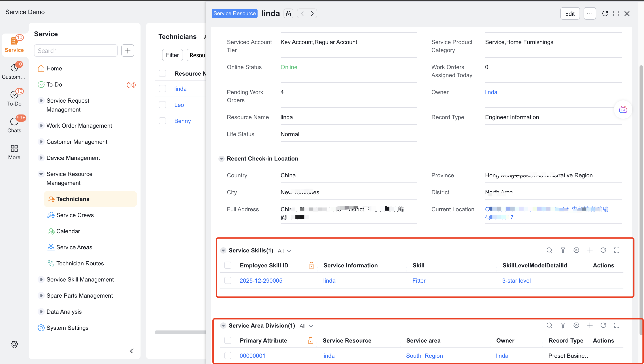Select Service Areas menu item
The height and width of the screenshot is (364, 644).
coord(70,247)
